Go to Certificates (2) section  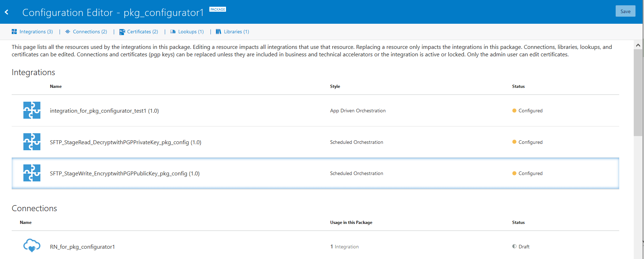pyautogui.click(x=142, y=32)
